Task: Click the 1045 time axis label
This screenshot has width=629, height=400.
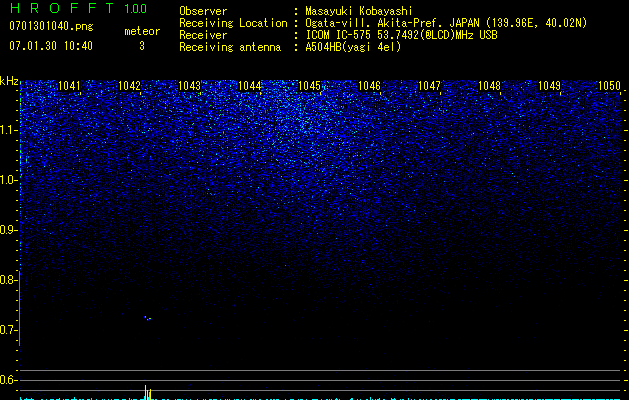Action: click(309, 86)
